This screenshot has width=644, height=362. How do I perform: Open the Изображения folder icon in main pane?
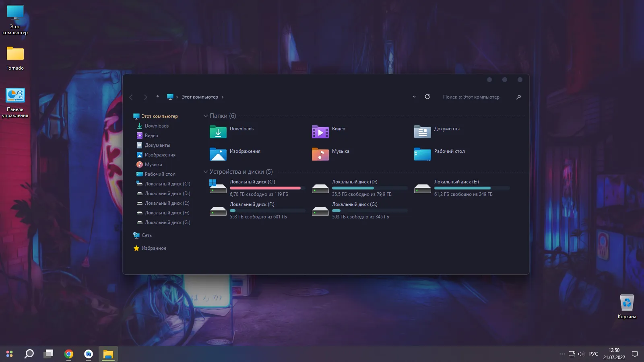(x=218, y=154)
